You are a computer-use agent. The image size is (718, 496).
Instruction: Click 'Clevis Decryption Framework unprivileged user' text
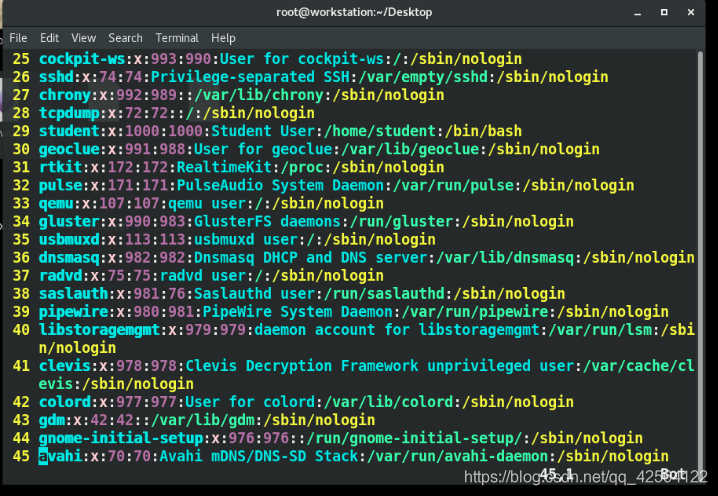click(x=380, y=366)
